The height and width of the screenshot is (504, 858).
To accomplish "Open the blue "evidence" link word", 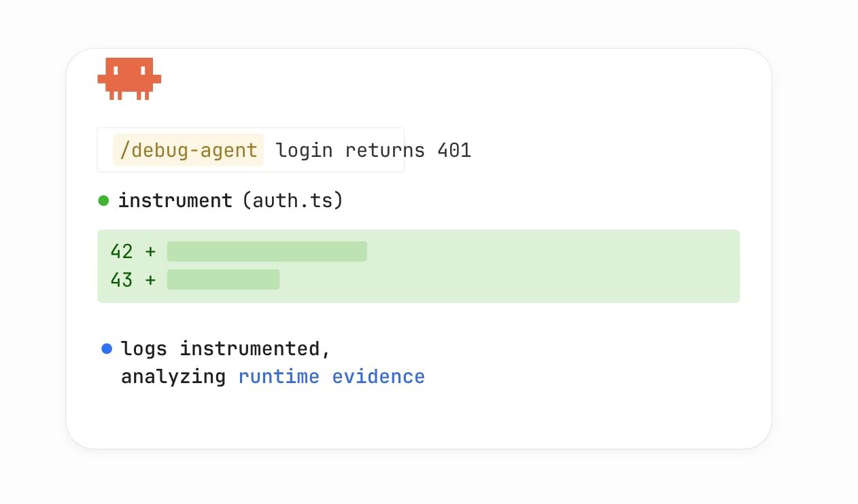I will coord(378,376).
